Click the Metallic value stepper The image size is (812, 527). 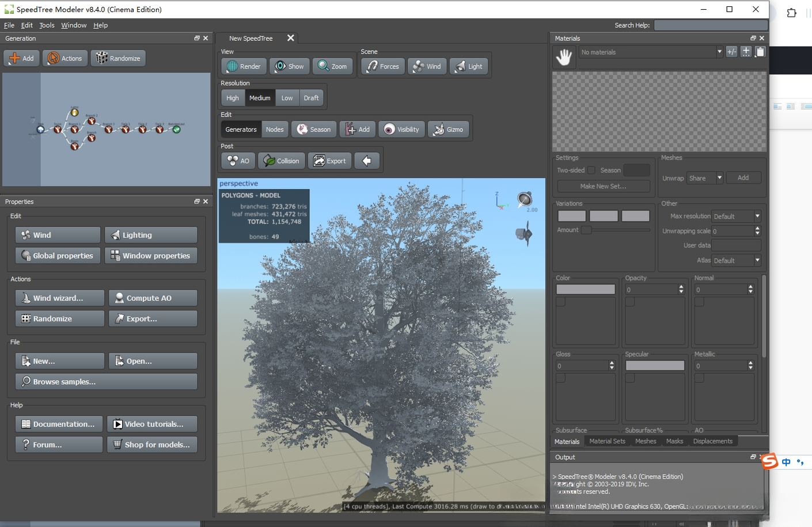(750, 366)
